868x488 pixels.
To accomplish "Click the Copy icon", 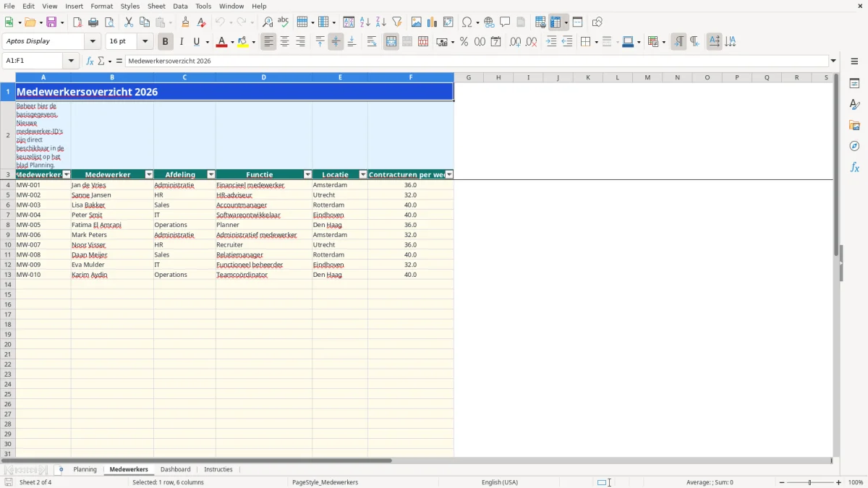I will click(145, 22).
